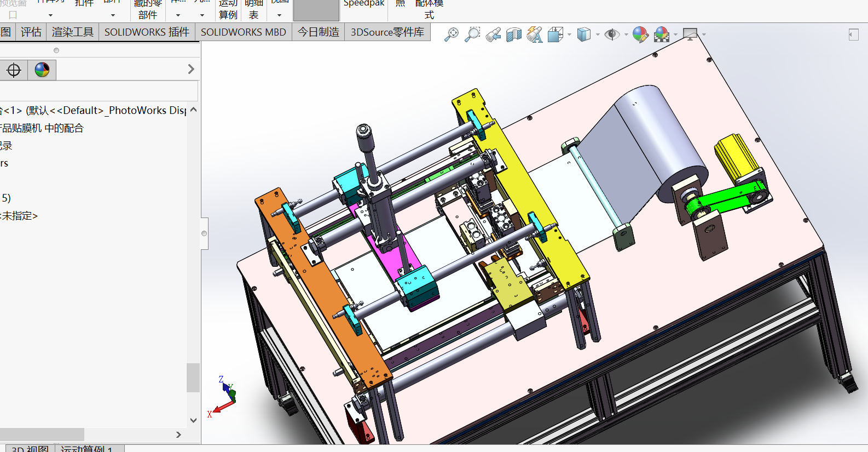Image resolution: width=868 pixels, height=452 pixels.
Task: Open Edit Appearance color ball icon
Action: click(640, 35)
